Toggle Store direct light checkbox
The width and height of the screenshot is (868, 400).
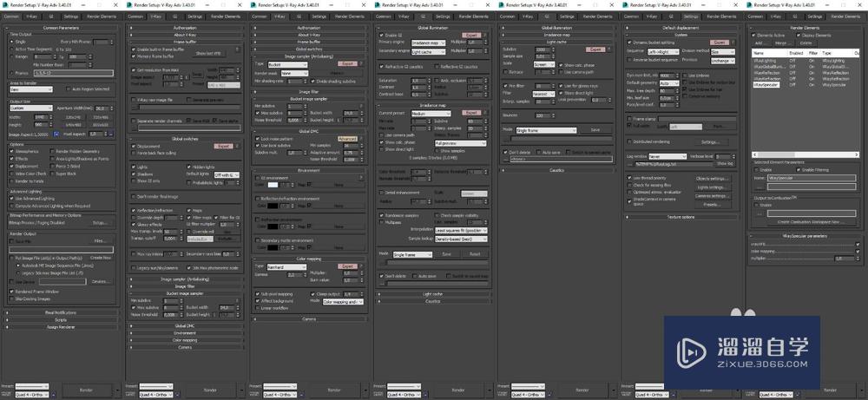[561, 93]
